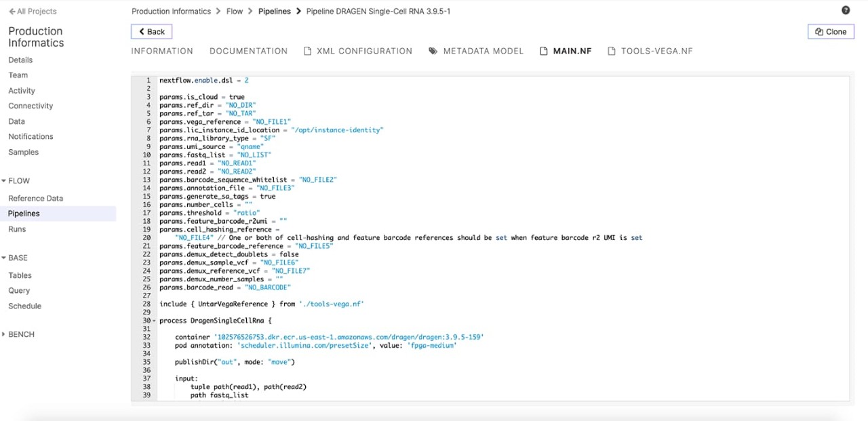This screenshot has height=421, width=868.
Task: Click the tag icon on METADATA MODEL tab
Action: click(433, 50)
